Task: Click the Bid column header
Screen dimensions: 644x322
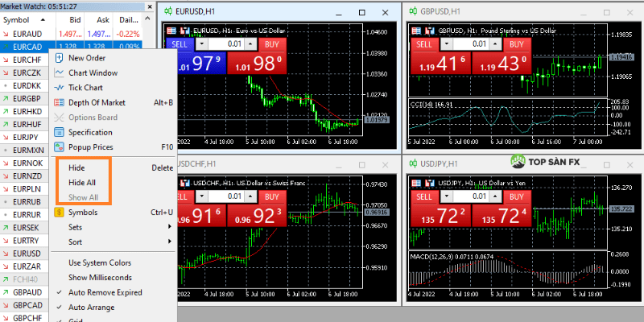Action: click(x=70, y=19)
